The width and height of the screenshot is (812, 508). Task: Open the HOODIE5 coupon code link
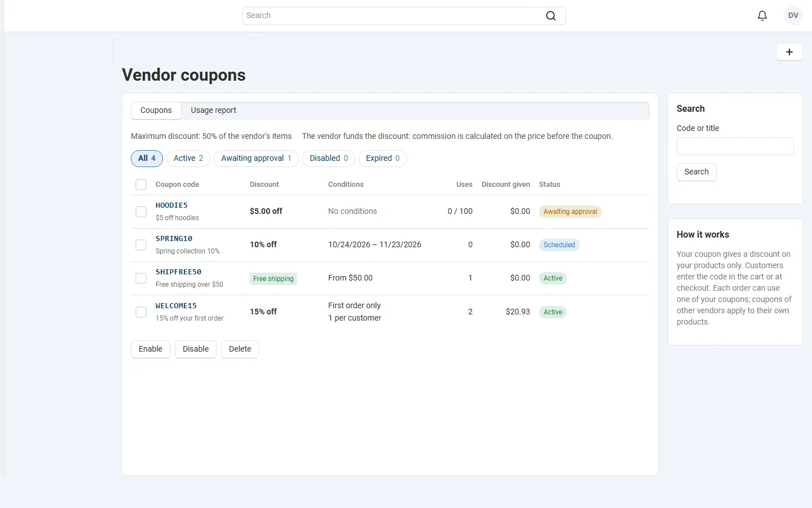171,205
